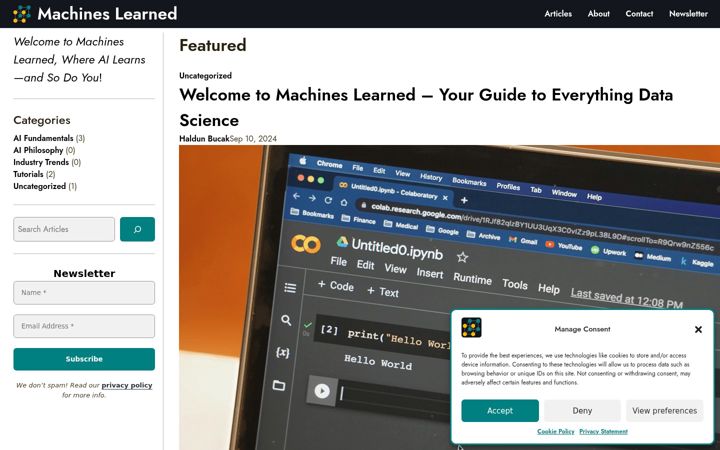The width and height of the screenshot is (720, 450).
Task: Focus the Search Articles input field
Action: click(x=64, y=229)
